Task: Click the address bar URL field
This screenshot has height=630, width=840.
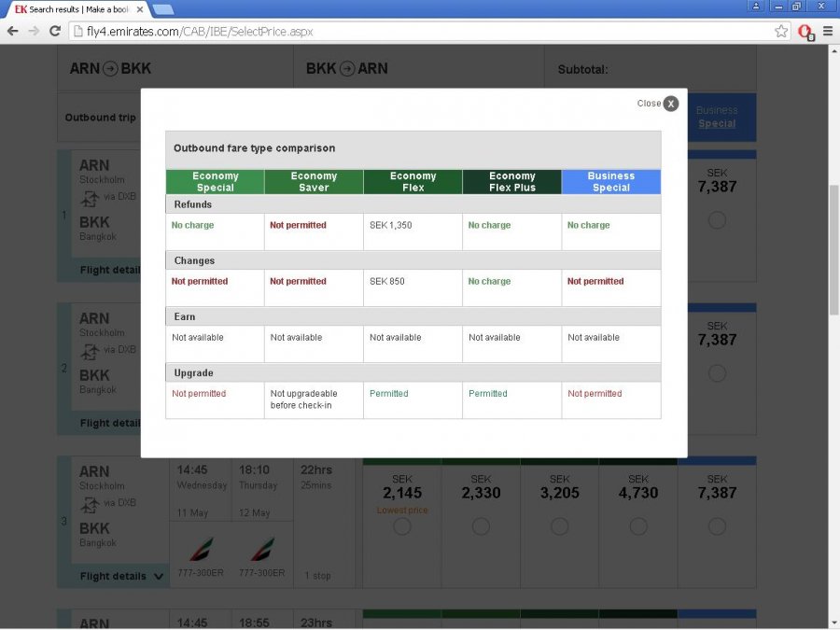Action: 420,32
